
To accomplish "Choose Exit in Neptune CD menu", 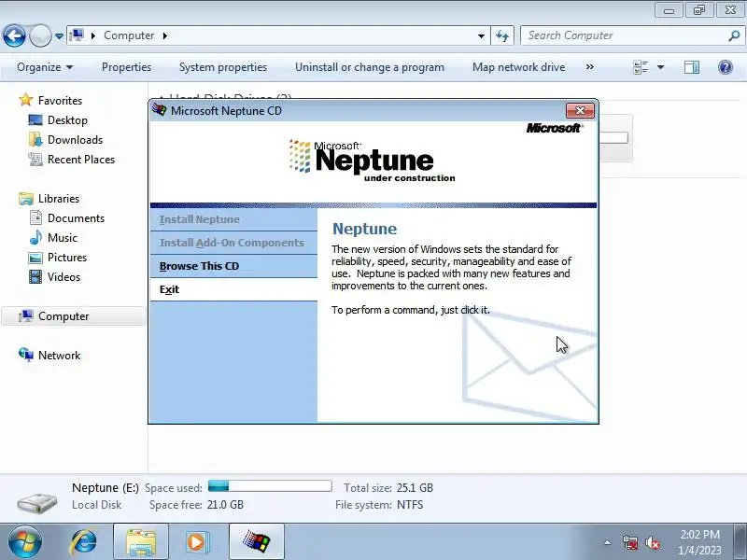I will tap(233, 289).
